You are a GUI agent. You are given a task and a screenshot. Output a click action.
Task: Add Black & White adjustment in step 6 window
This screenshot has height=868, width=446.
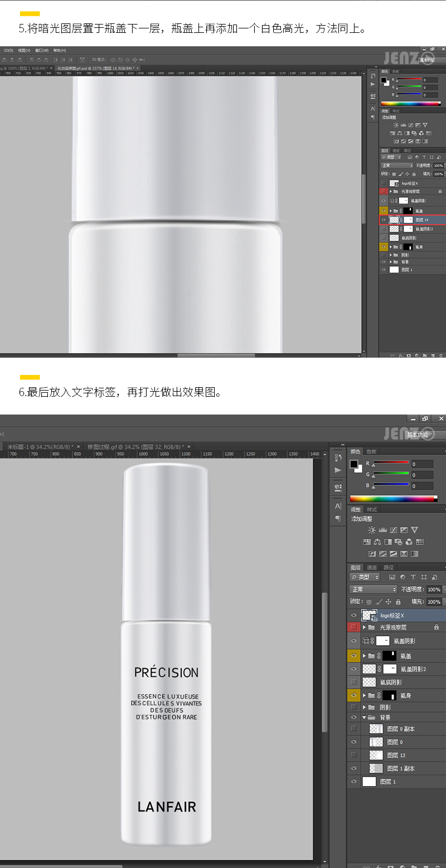388,542
